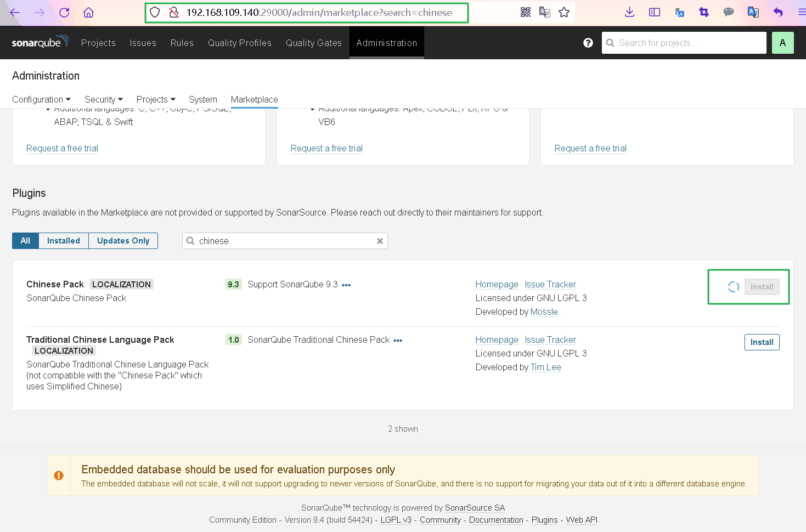The height and width of the screenshot is (532, 806).
Task: Clear the plugin search with the X icon
Action: point(380,241)
